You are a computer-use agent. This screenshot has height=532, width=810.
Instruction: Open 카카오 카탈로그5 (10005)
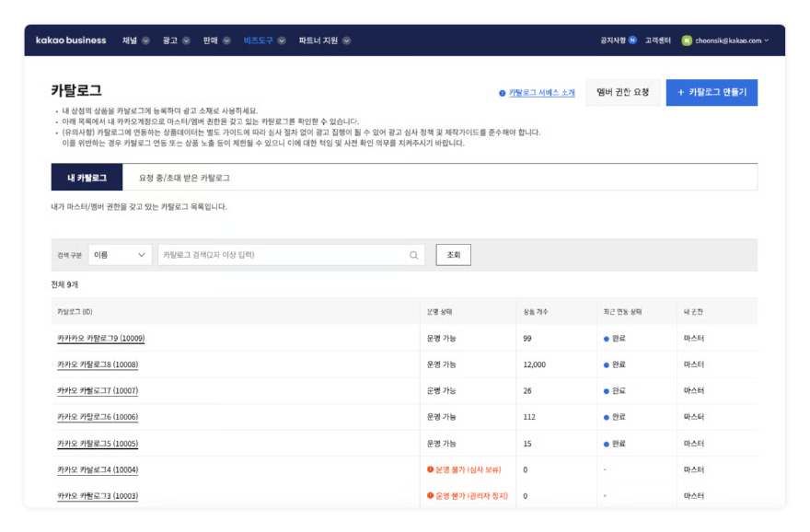[x=98, y=444]
